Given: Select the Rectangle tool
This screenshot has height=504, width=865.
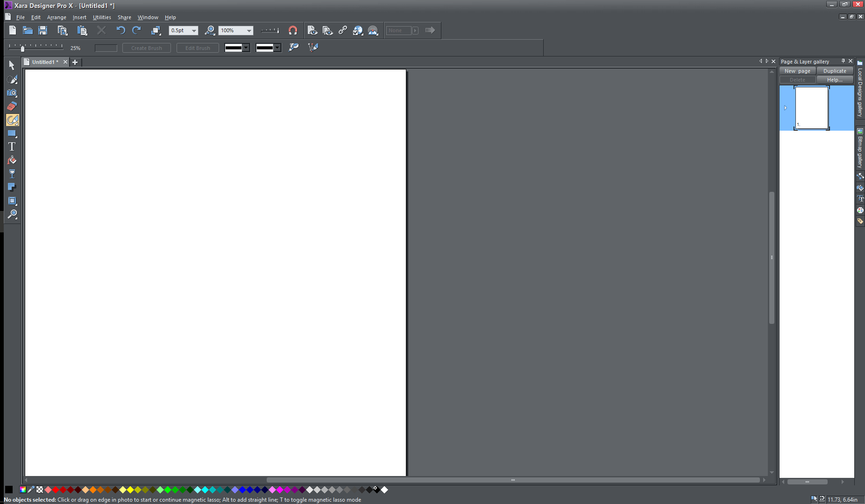Looking at the screenshot, I should (x=12, y=134).
